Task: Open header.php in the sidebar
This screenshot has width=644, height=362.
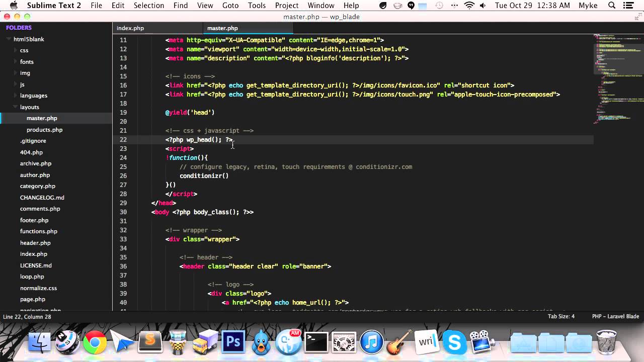Action: pyautogui.click(x=35, y=243)
